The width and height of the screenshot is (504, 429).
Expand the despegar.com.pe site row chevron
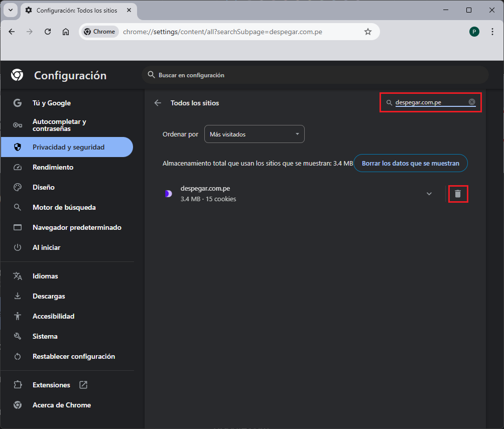429,194
